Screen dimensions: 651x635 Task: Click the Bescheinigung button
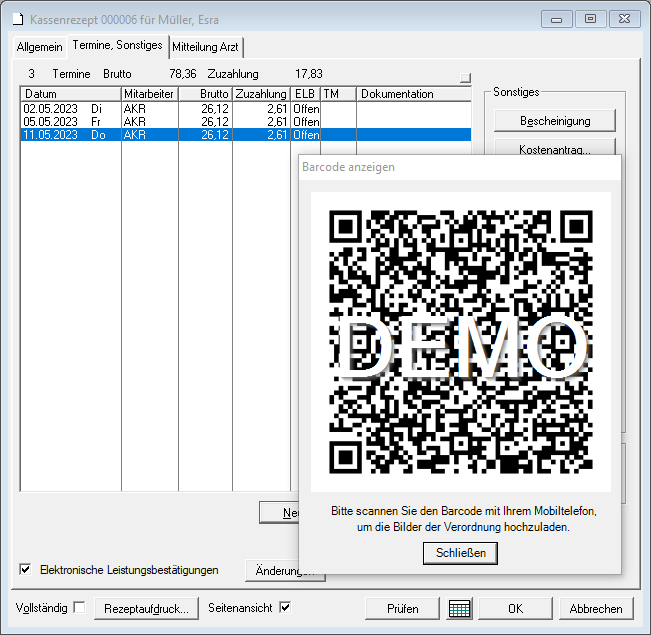555,121
